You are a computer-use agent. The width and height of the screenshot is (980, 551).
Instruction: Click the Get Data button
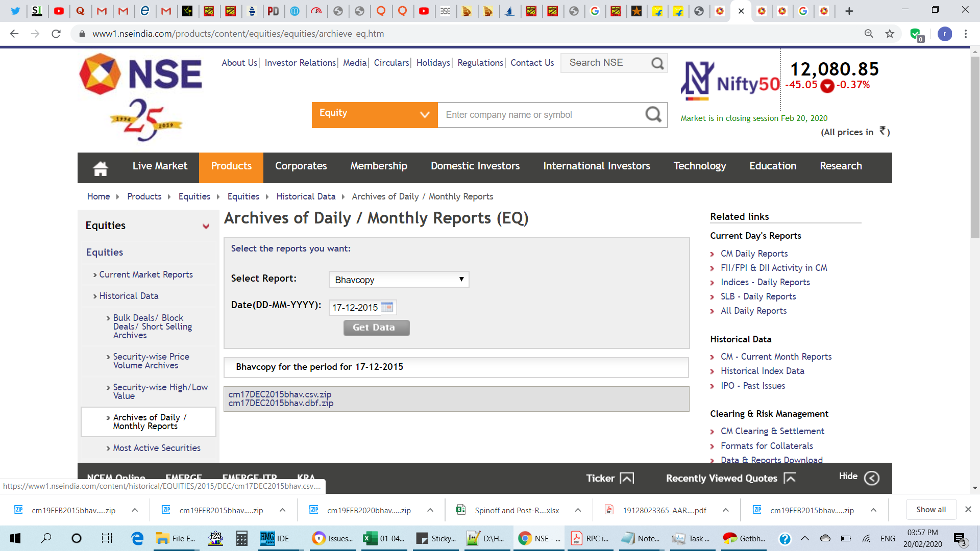[377, 328]
